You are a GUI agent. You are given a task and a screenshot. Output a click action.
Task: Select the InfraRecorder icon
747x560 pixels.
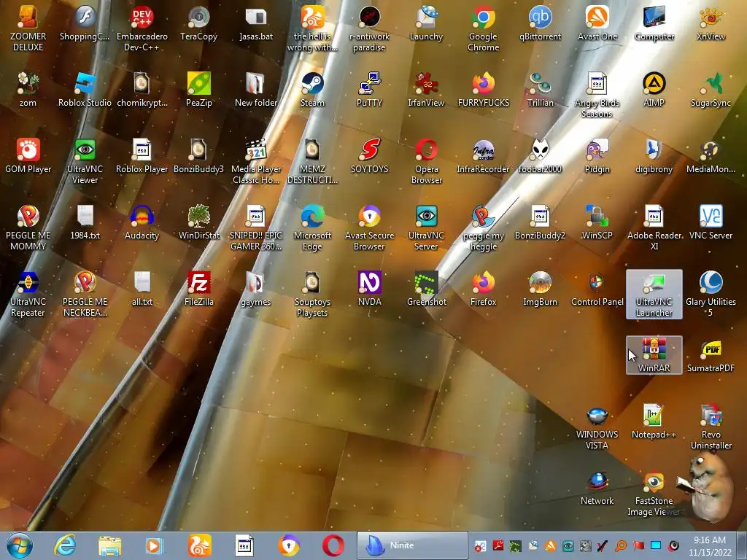pyautogui.click(x=483, y=156)
